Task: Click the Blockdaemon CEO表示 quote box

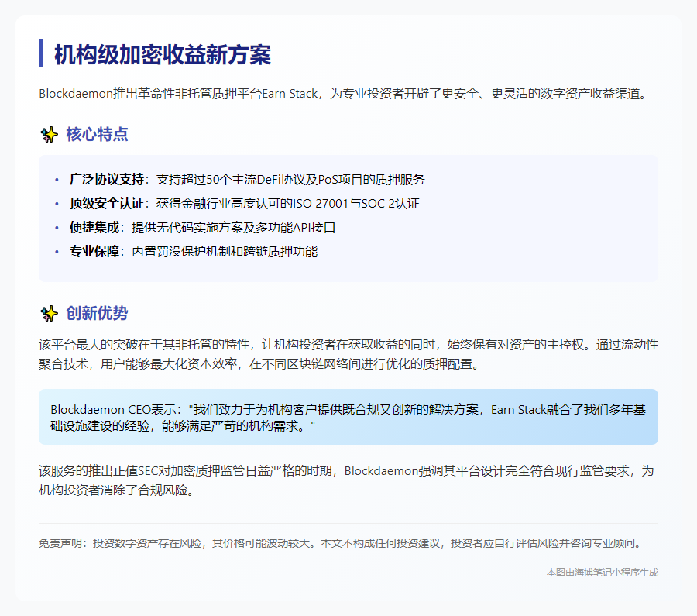Action: pyautogui.click(x=348, y=417)
